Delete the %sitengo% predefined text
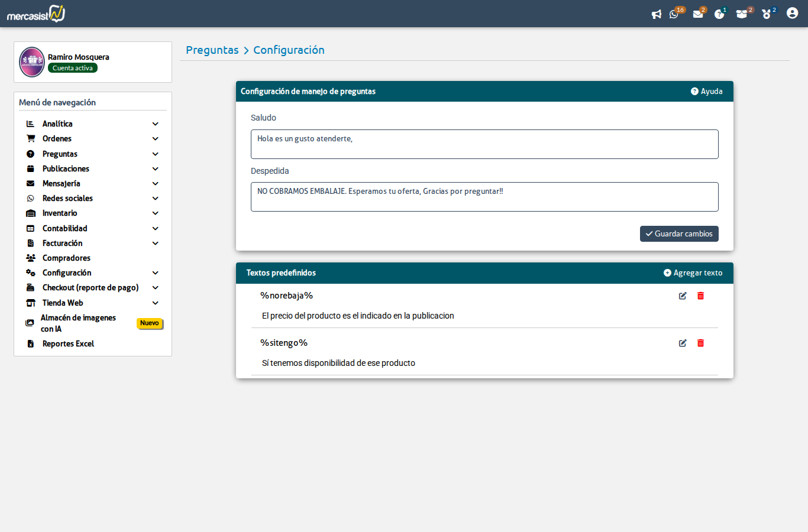This screenshot has width=808, height=532. click(700, 343)
